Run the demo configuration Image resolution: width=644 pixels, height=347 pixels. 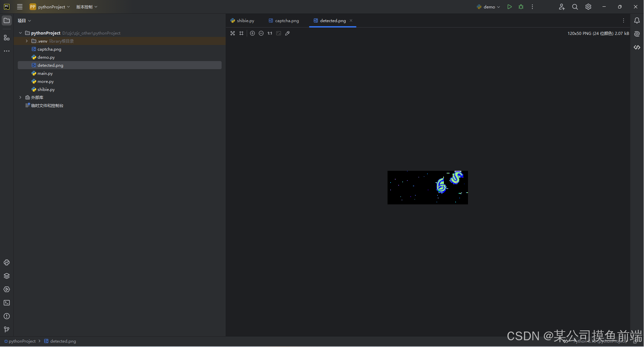coord(510,7)
